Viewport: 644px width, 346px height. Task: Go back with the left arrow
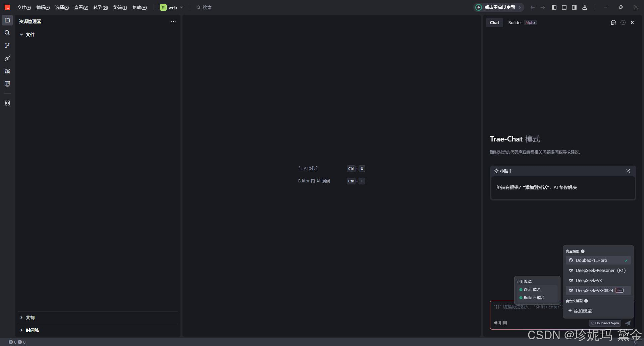533,7
